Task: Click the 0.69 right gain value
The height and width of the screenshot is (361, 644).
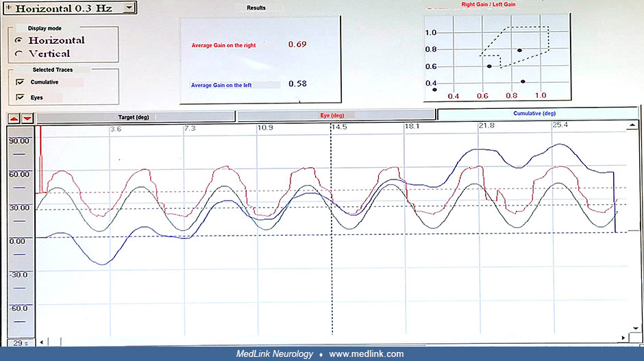Action: coord(297,45)
